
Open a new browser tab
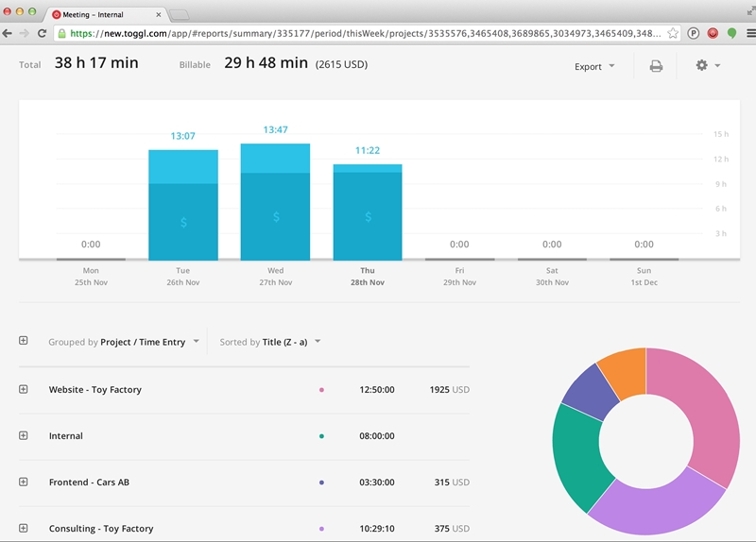(x=180, y=15)
